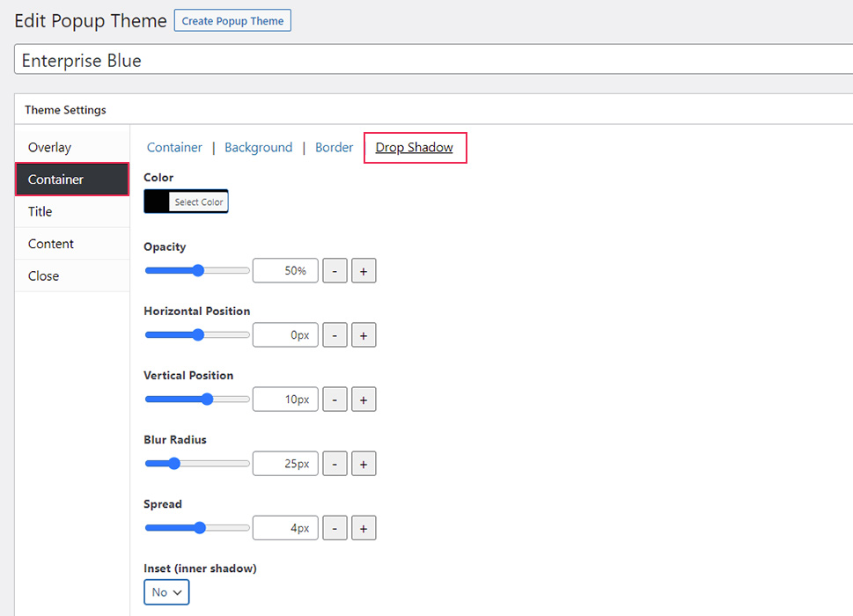
Task: Switch to the Container sub-tab
Action: [173, 147]
